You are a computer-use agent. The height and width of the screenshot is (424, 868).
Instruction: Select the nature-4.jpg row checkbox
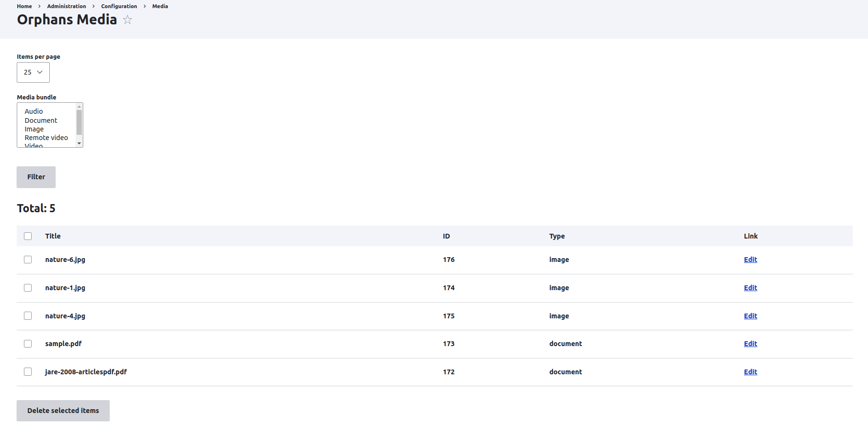28,316
